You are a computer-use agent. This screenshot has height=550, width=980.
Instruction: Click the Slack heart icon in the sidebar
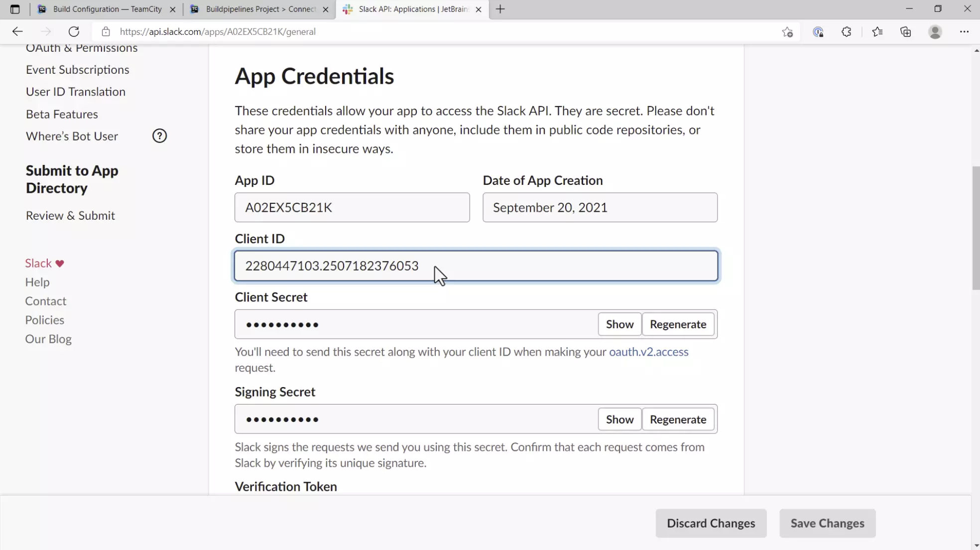click(60, 263)
